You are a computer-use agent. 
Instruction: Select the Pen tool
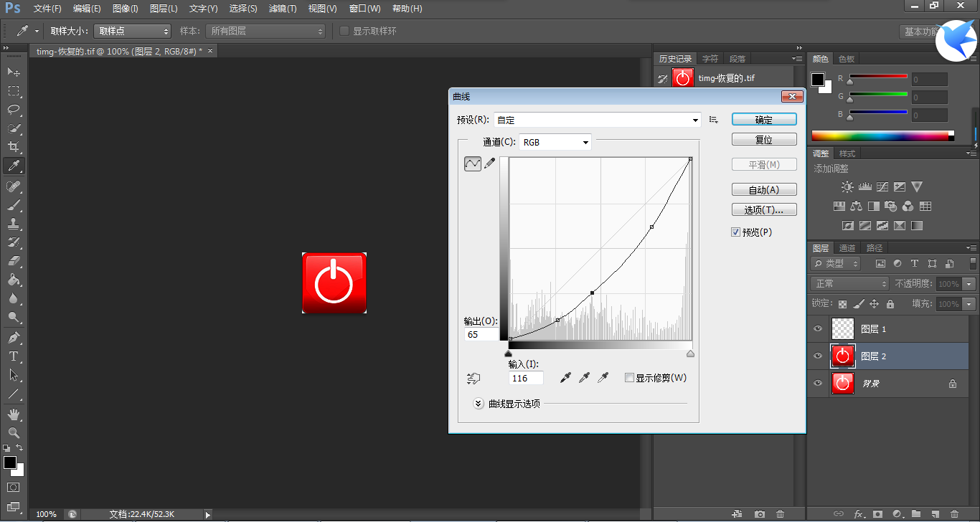pos(14,338)
